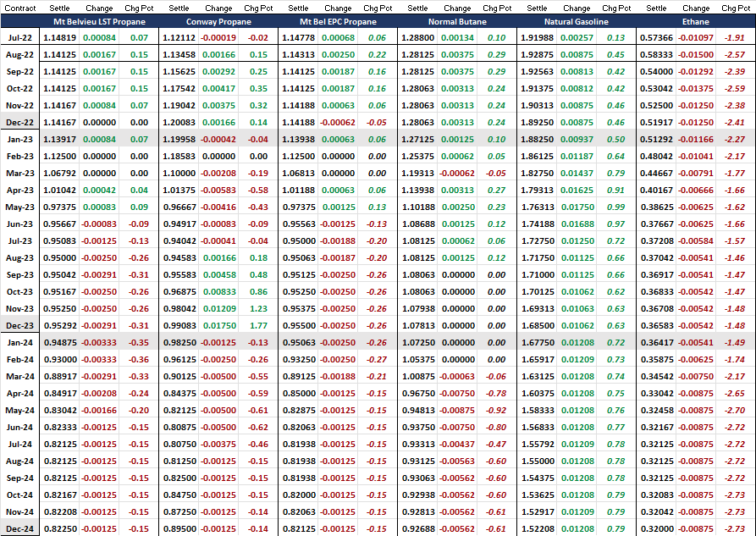
Task: Click Aug-23 Conway settle 0.94583
Action: click(179, 258)
